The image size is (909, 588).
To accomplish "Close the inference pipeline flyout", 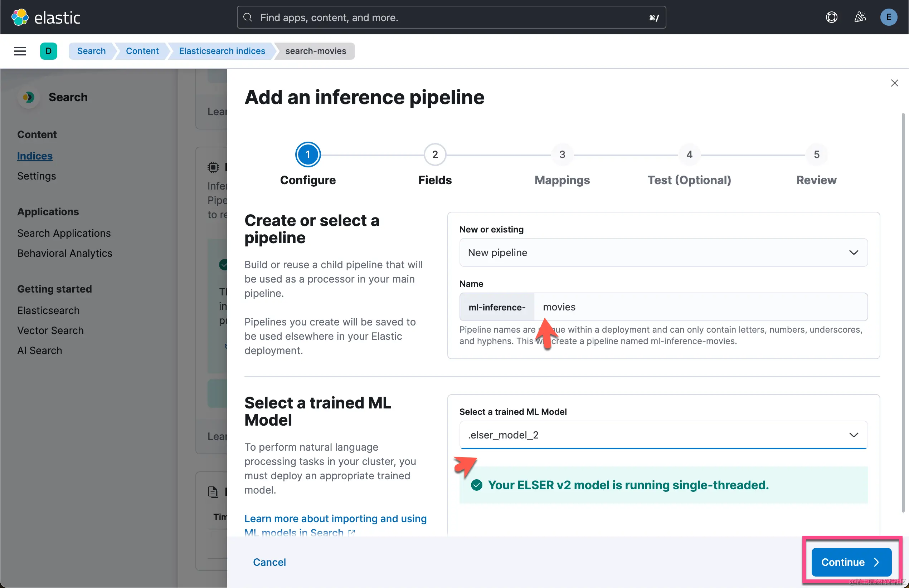I will [x=894, y=83].
